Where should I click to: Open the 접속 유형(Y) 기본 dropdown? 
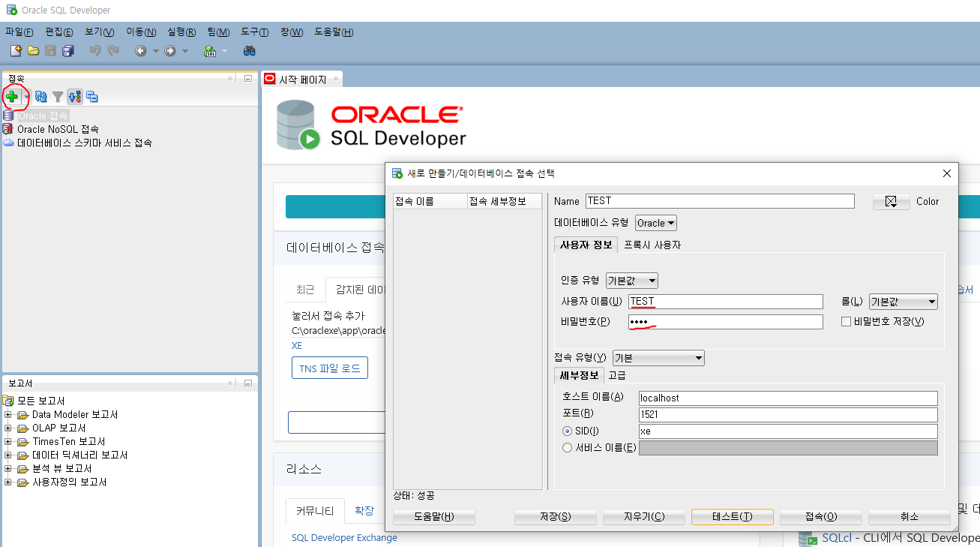click(x=658, y=358)
